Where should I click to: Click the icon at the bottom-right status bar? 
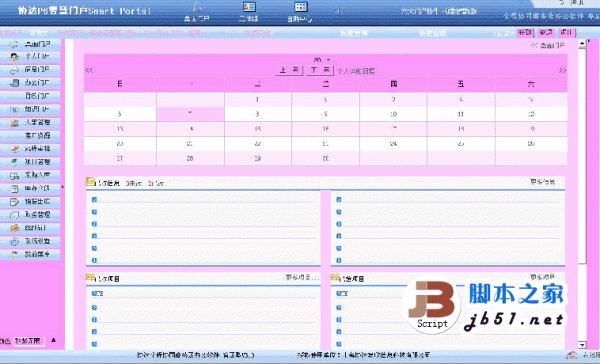[x=572, y=356]
